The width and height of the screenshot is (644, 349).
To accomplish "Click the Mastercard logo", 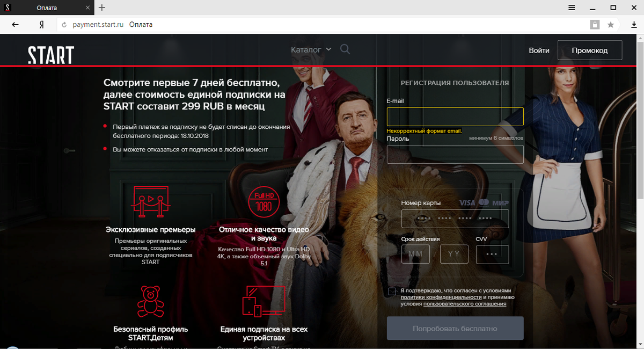I will point(484,202).
